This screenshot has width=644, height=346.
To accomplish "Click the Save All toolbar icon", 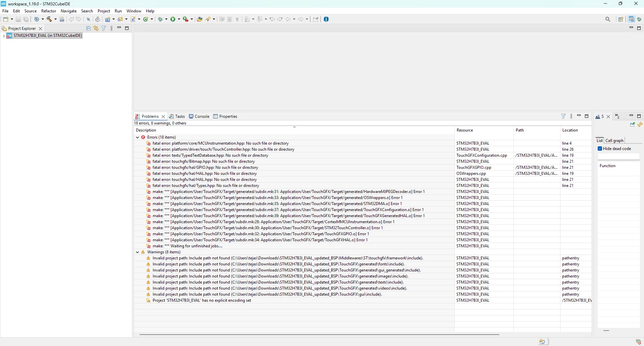I will [26, 19].
